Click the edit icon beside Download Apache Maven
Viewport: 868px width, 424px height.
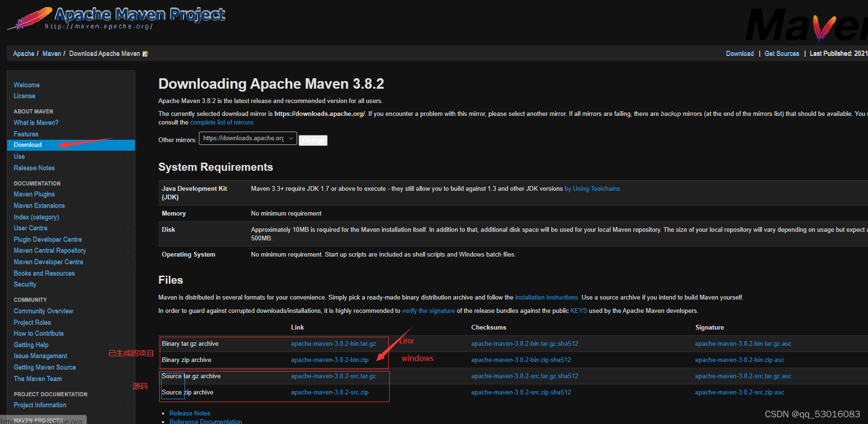145,54
